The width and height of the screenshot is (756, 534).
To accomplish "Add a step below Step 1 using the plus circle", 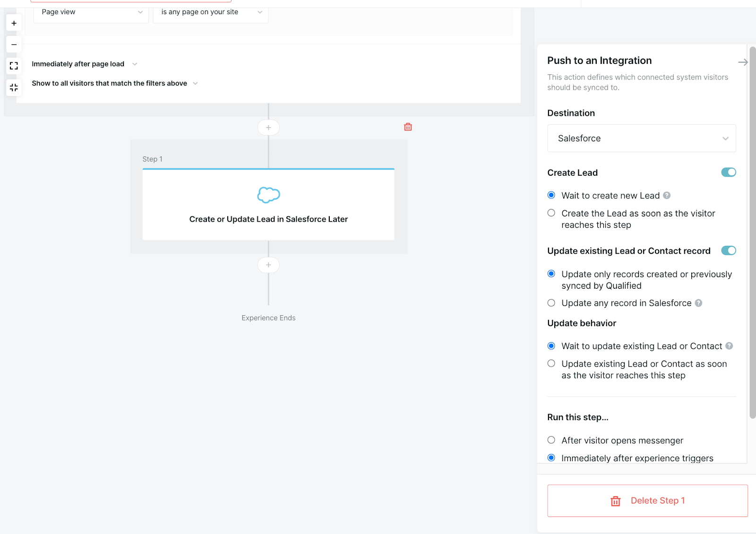I will [268, 265].
